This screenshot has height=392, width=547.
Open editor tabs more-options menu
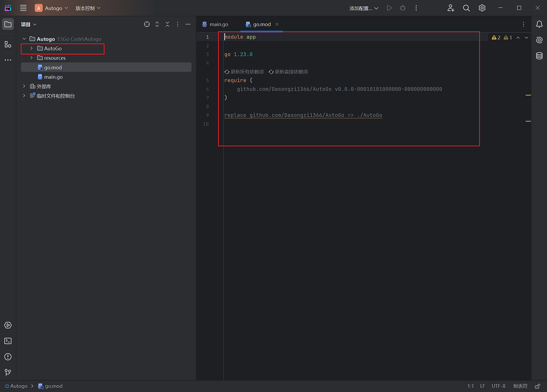point(523,24)
